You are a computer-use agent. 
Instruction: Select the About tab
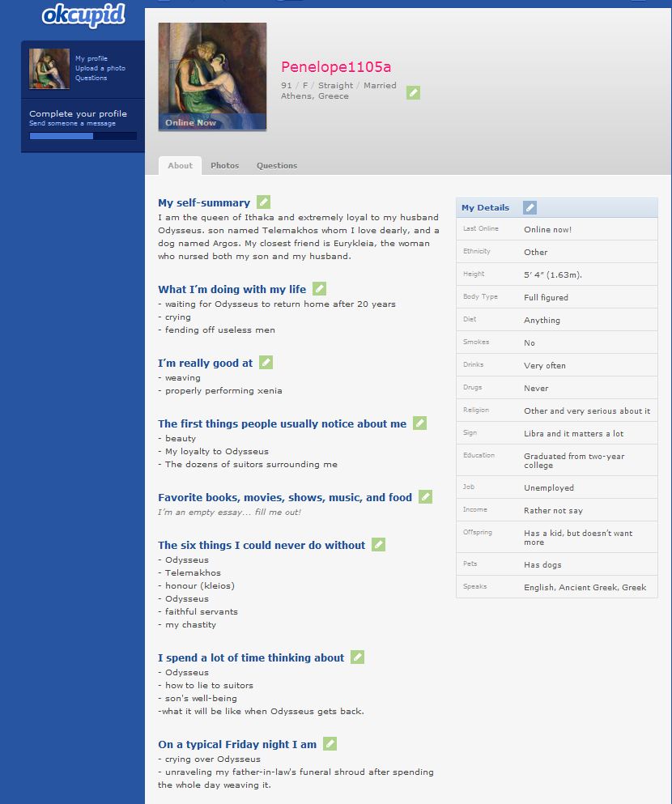[x=180, y=165]
